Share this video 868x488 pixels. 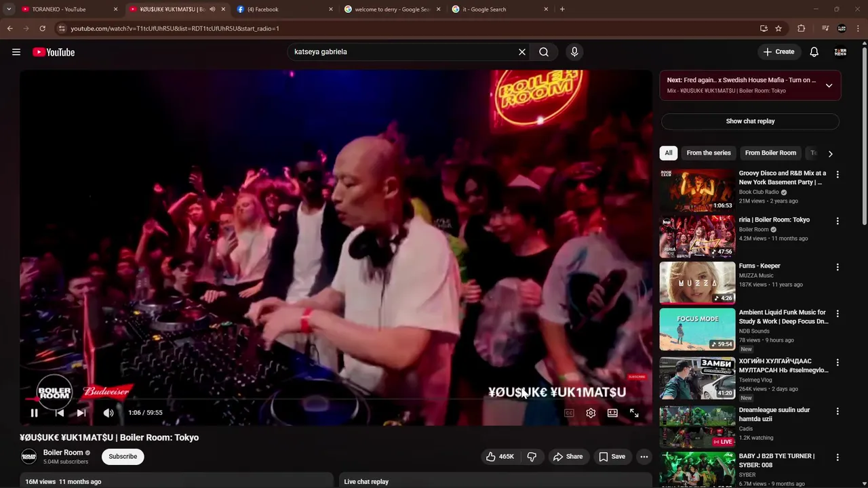(x=568, y=457)
